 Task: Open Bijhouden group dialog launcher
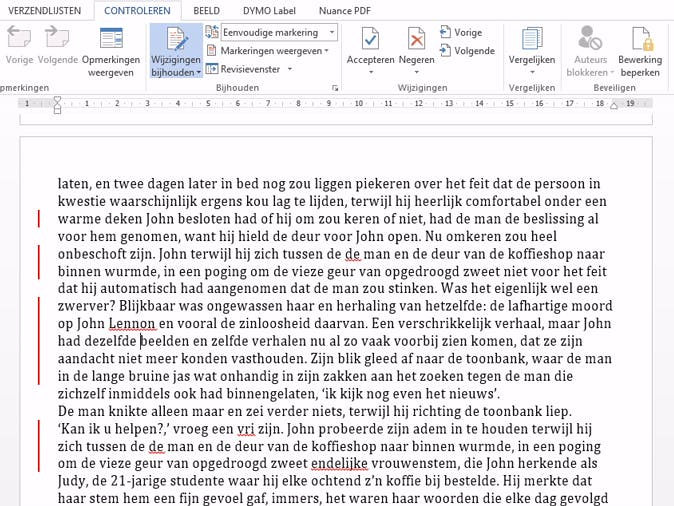[335, 88]
